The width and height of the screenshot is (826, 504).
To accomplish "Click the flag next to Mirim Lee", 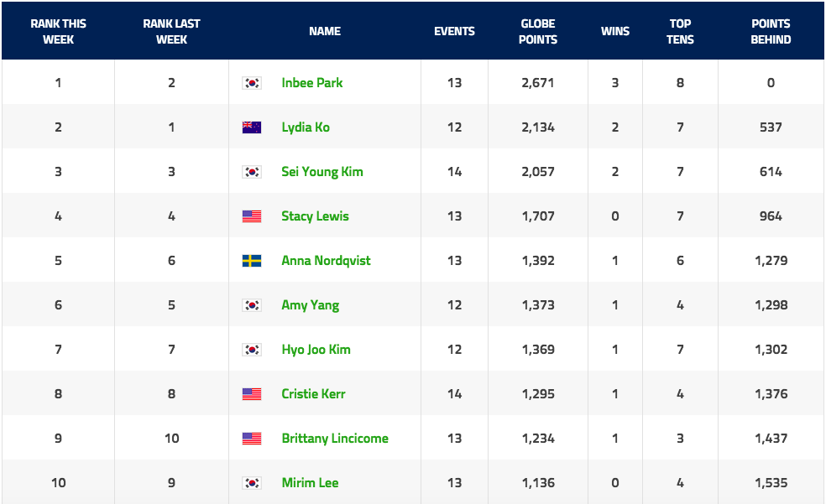I will coord(251,483).
